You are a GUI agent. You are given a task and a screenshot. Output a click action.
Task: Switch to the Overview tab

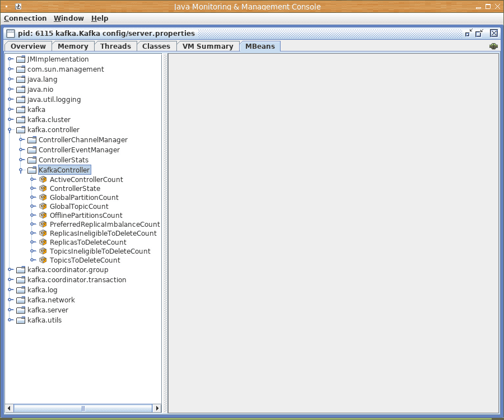click(x=29, y=46)
